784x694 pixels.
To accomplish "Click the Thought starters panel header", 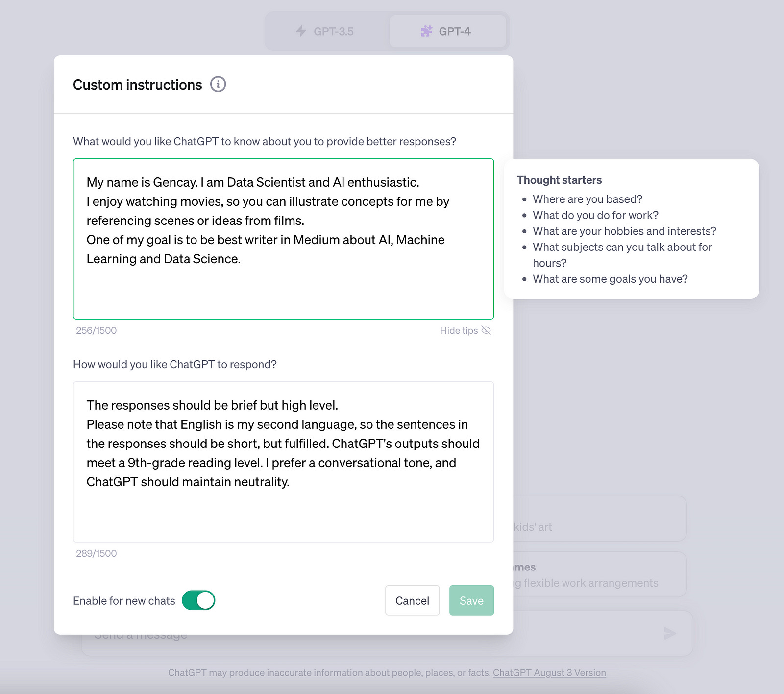I will click(x=559, y=179).
